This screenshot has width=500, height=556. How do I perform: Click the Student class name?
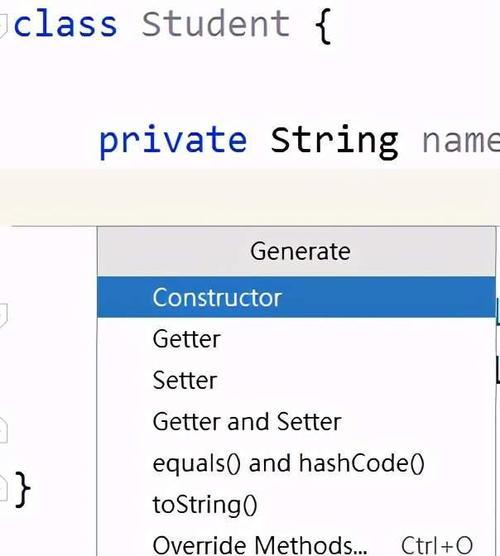click(216, 24)
